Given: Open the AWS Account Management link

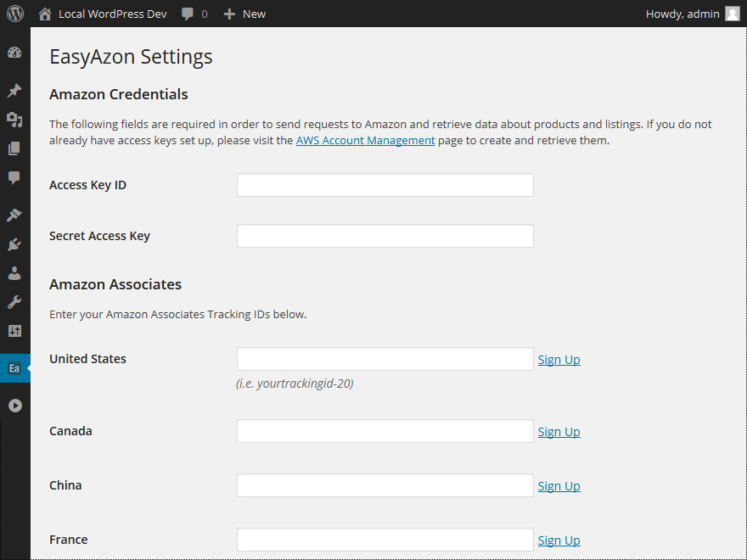Looking at the screenshot, I should [365, 141].
